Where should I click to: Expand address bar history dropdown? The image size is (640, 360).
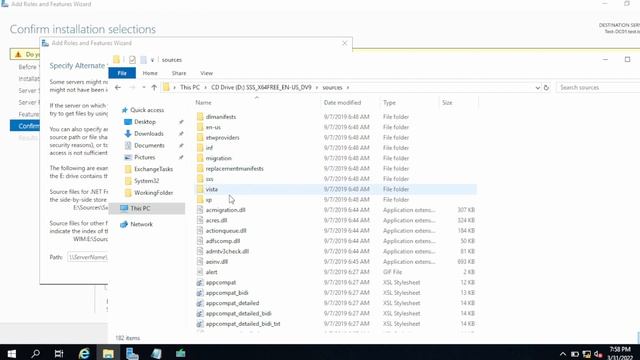click(538, 87)
